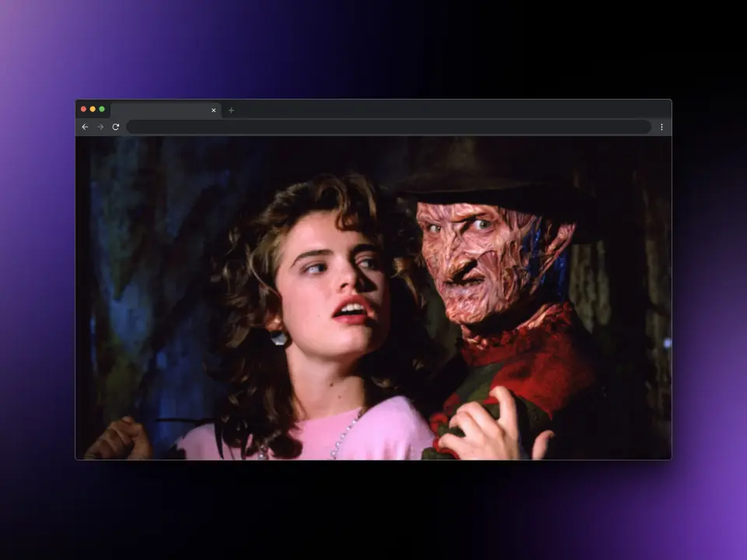Open a new tab with the plus button
747x560 pixels.
click(x=232, y=110)
